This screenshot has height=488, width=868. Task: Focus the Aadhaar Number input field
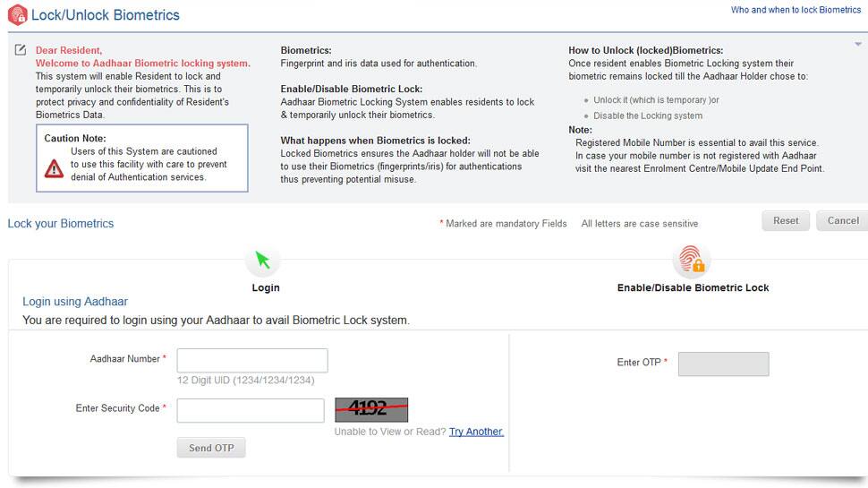pos(252,361)
